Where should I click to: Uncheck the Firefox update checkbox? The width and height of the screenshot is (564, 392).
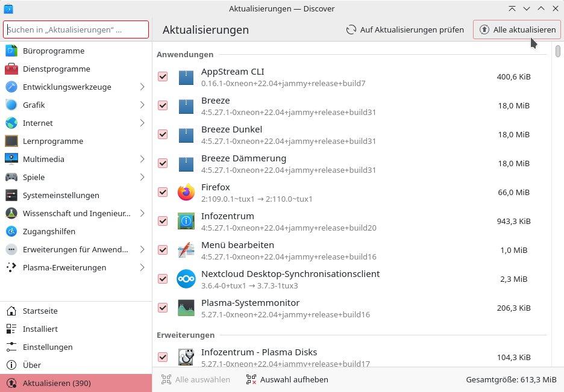pos(163,193)
